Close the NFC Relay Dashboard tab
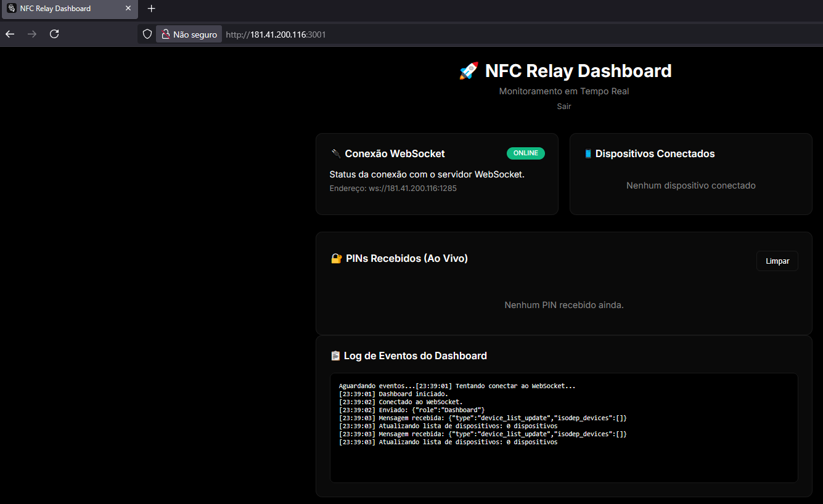Viewport: 823px width, 504px height. [128, 9]
